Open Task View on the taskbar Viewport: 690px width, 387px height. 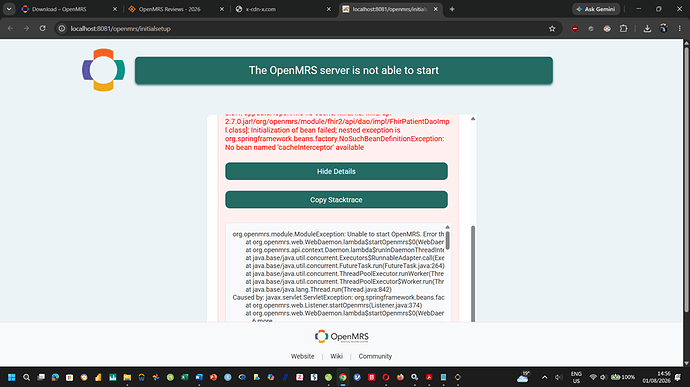(x=41, y=377)
